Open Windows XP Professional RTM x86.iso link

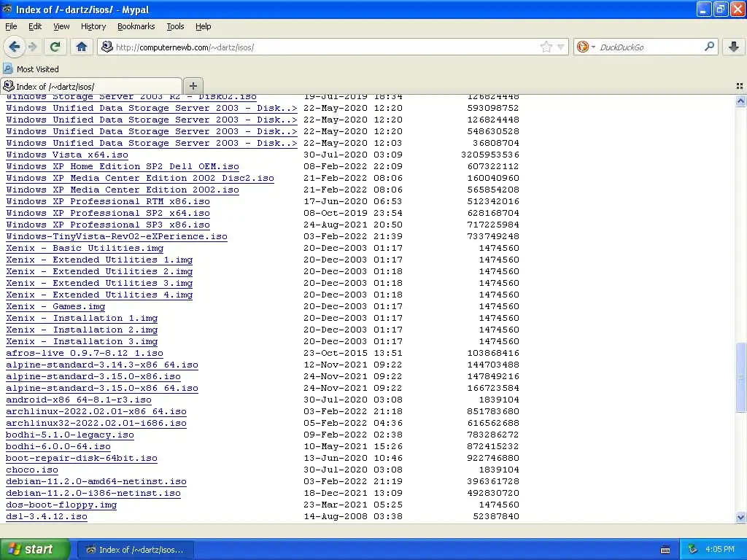point(108,201)
